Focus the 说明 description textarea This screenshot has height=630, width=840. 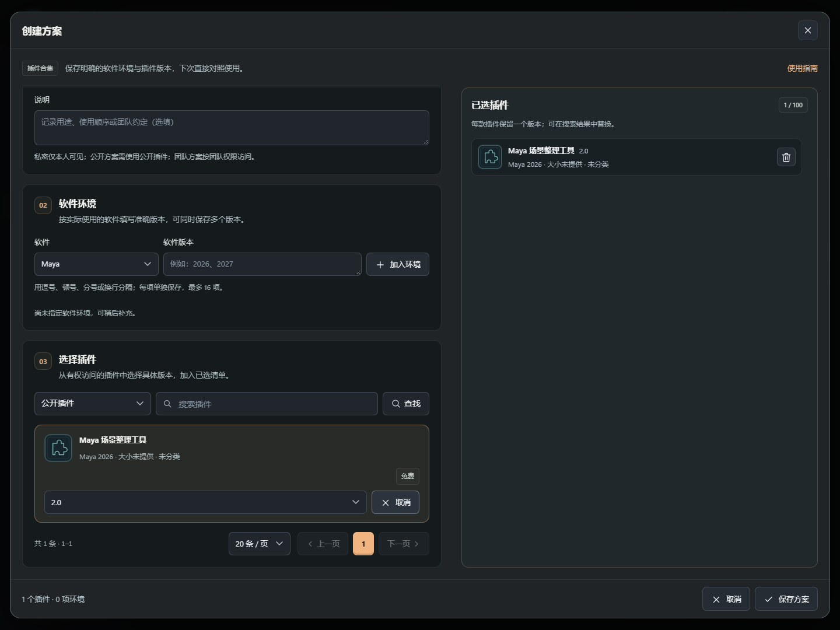click(x=232, y=128)
